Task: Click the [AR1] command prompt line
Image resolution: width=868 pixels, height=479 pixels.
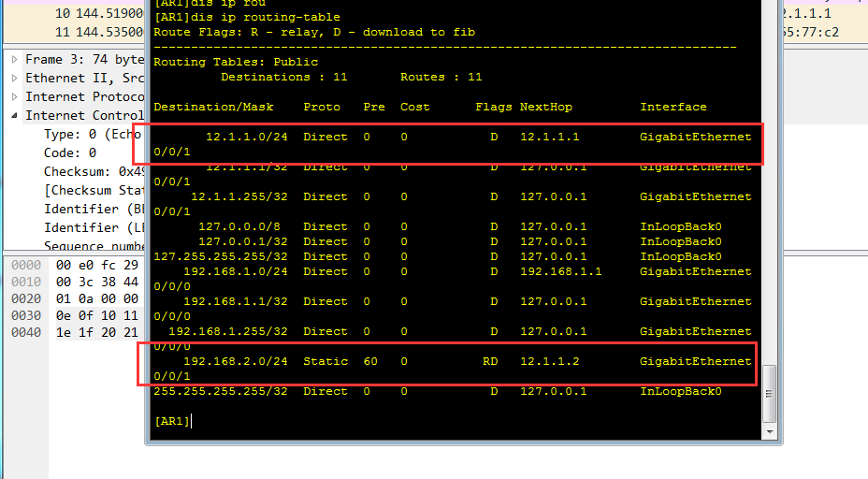Action: (172, 421)
